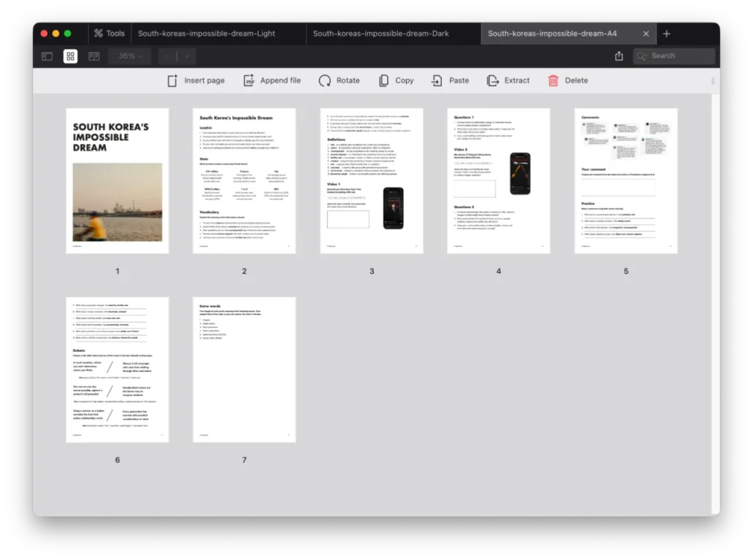
Task: Click the yellow minimize window button
Action: pos(56,34)
